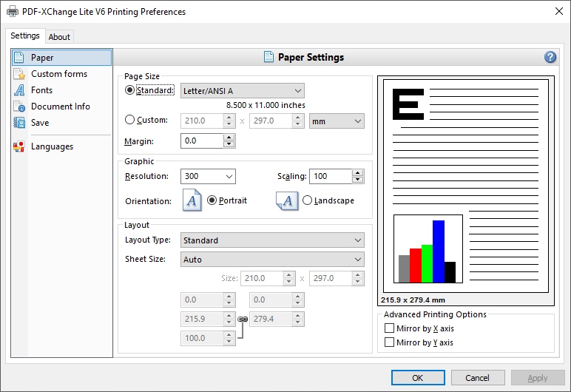Select the Settings tab
The width and height of the screenshot is (571, 392).
[25, 36]
